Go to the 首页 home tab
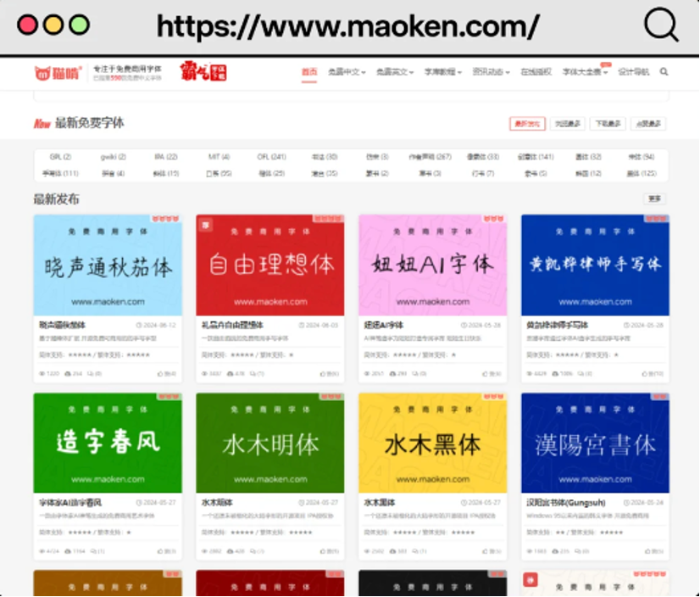The image size is (700, 597). [x=309, y=71]
